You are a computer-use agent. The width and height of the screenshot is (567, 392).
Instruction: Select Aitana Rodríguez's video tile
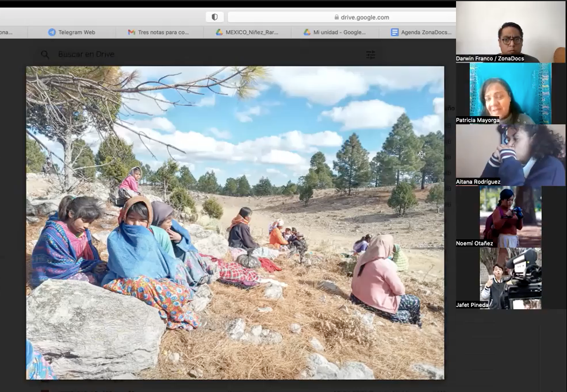(511, 155)
